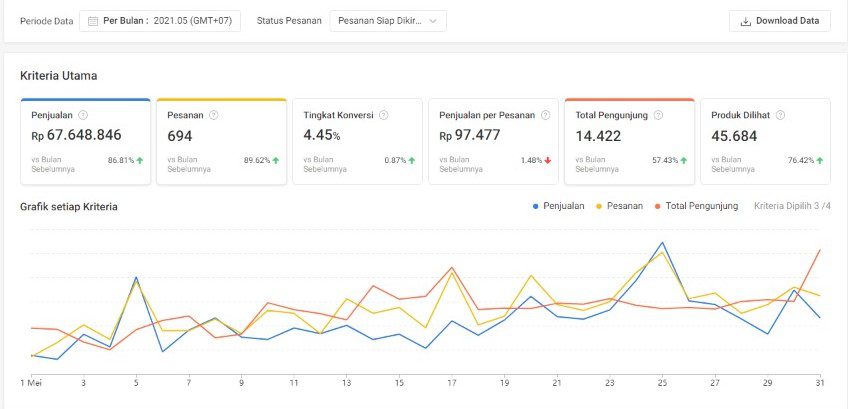Click the "1.48%" change value
The image size is (848, 409).
point(532,160)
